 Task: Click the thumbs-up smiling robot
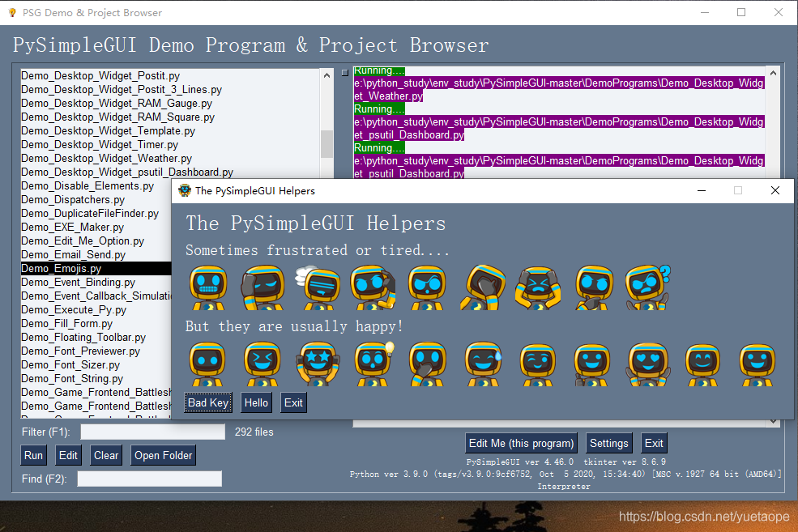[x=592, y=364]
